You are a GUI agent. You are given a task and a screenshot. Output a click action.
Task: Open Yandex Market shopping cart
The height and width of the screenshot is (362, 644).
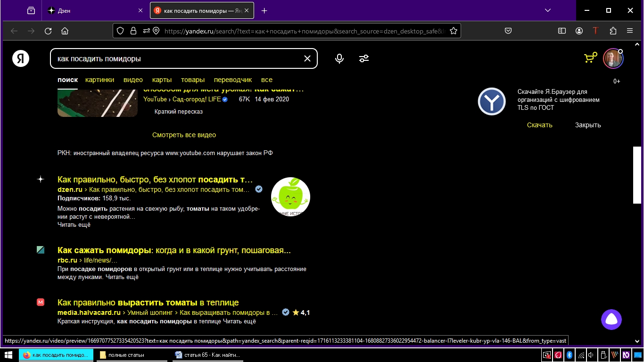(590, 58)
